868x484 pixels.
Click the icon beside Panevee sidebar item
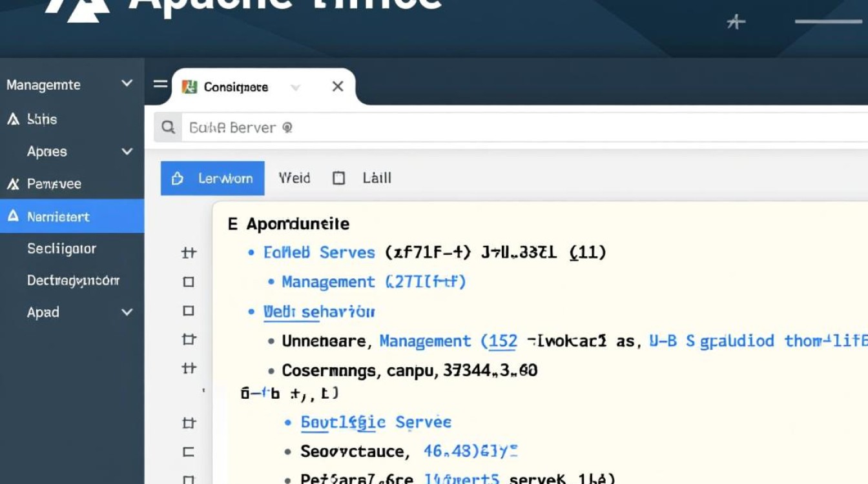pyautogui.click(x=13, y=185)
